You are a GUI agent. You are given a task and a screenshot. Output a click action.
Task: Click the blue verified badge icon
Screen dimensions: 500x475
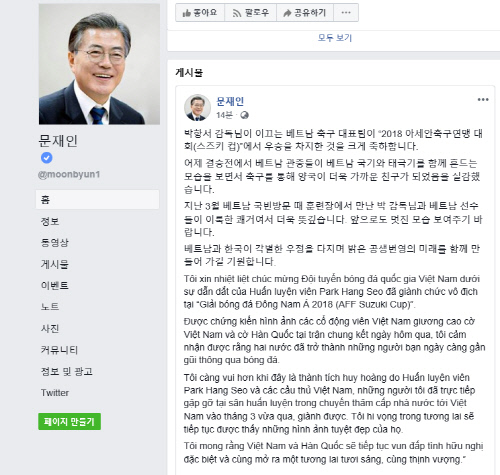47,158
